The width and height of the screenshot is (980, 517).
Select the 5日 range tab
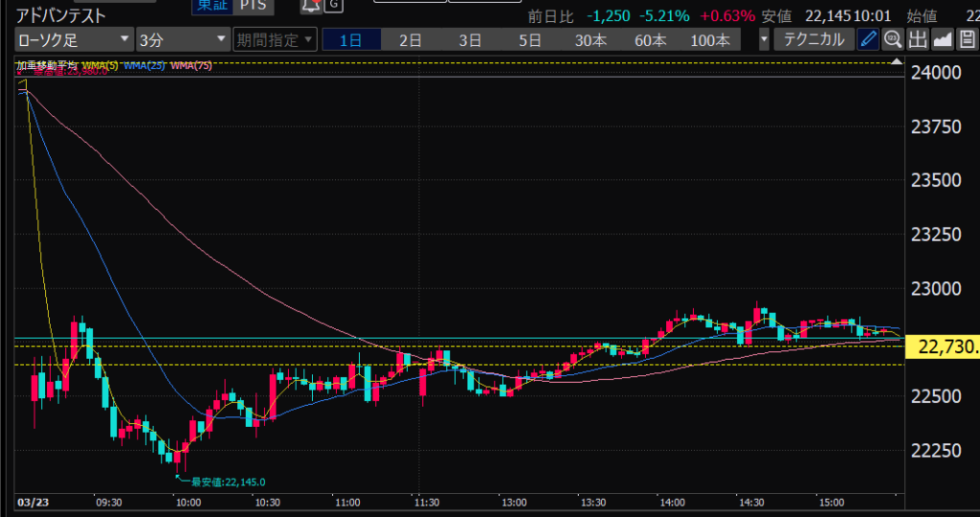point(529,39)
